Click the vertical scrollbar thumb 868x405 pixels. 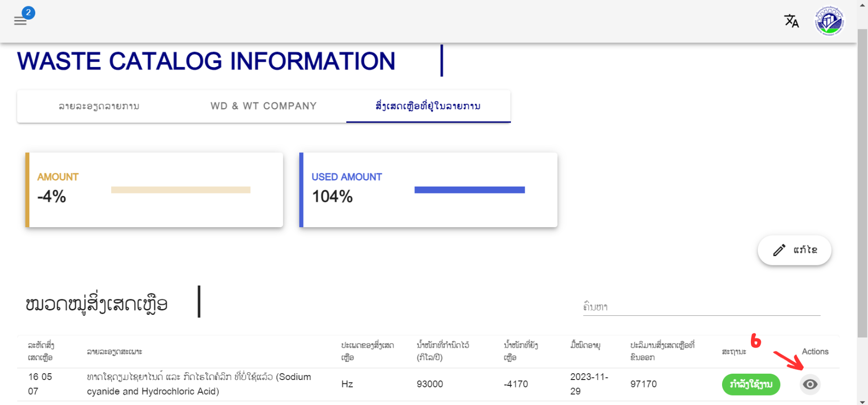[863, 181]
